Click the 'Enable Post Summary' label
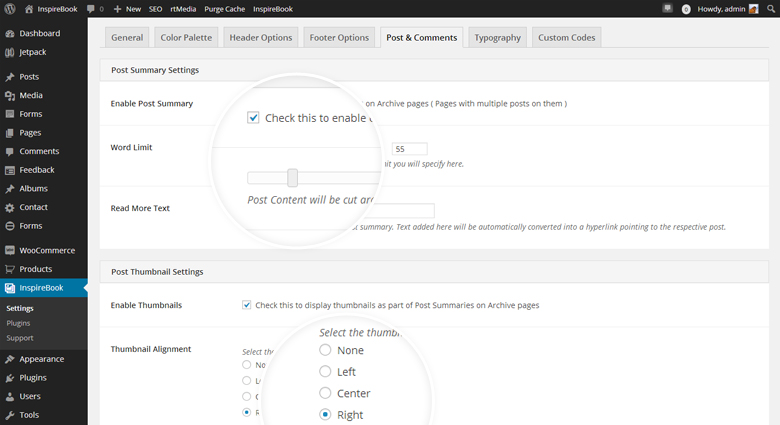The width and height of the screenshot is (780, 425). [x=152, y=104]
